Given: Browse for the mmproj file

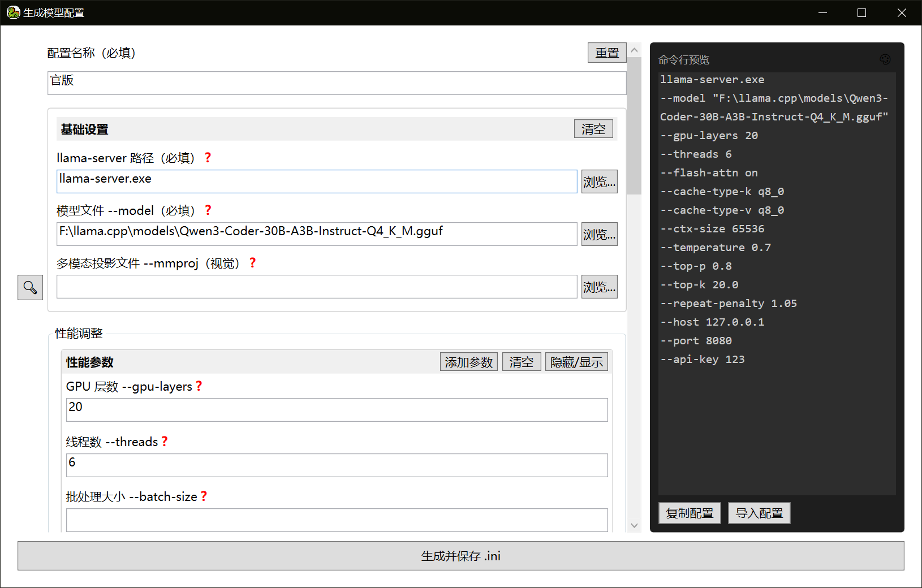Looking at the screenshot, I should pos(599,287).
